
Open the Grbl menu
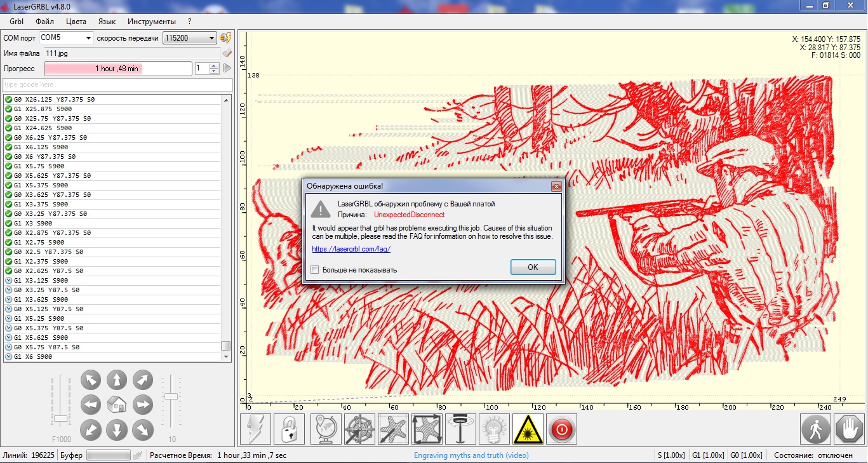click(x=17, y=22)
